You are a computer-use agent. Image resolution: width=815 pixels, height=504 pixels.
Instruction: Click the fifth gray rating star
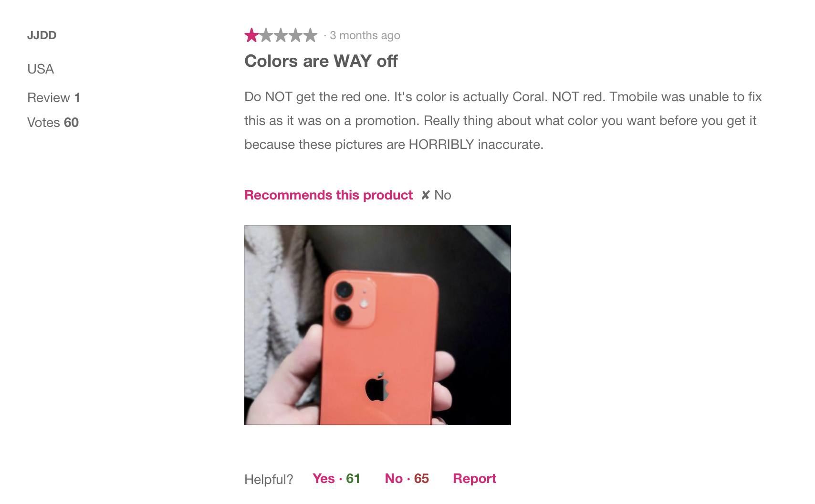(x=310, y=35)
